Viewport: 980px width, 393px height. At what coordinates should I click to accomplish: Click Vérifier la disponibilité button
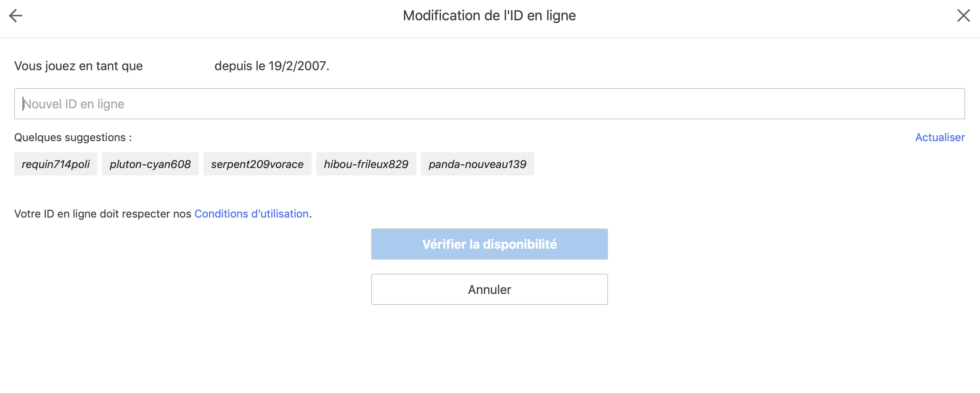[x=490, y=244]
